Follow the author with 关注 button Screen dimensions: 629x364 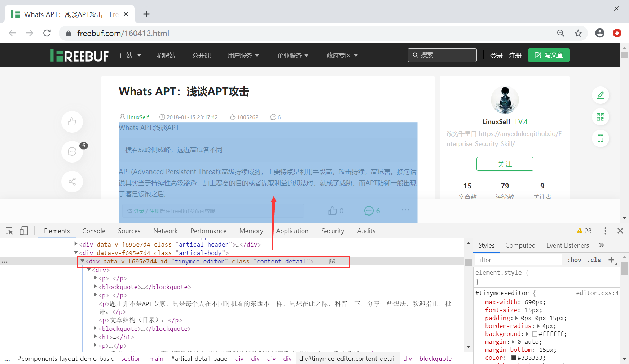pyautogui.click(x=505, y=164)
